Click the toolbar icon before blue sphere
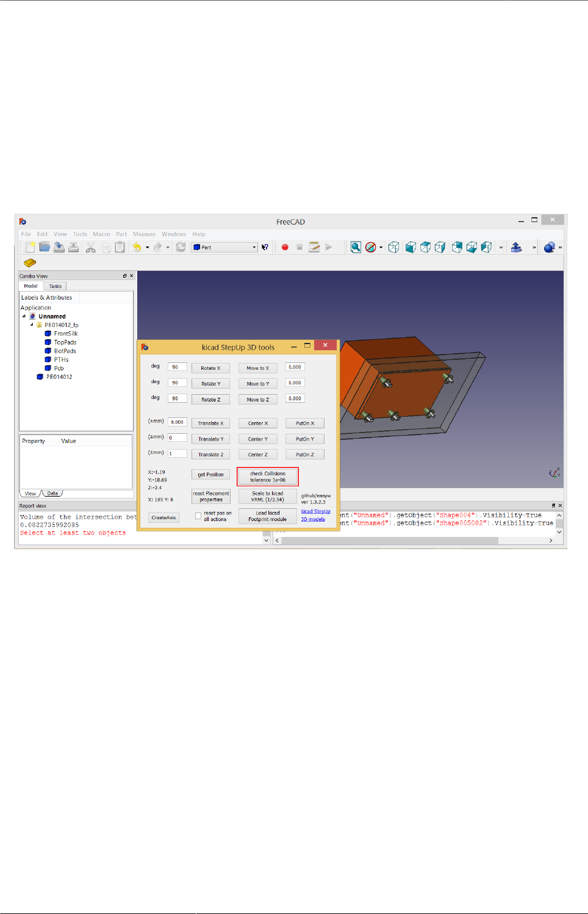588x914 pixels. (x=516, y=247)
